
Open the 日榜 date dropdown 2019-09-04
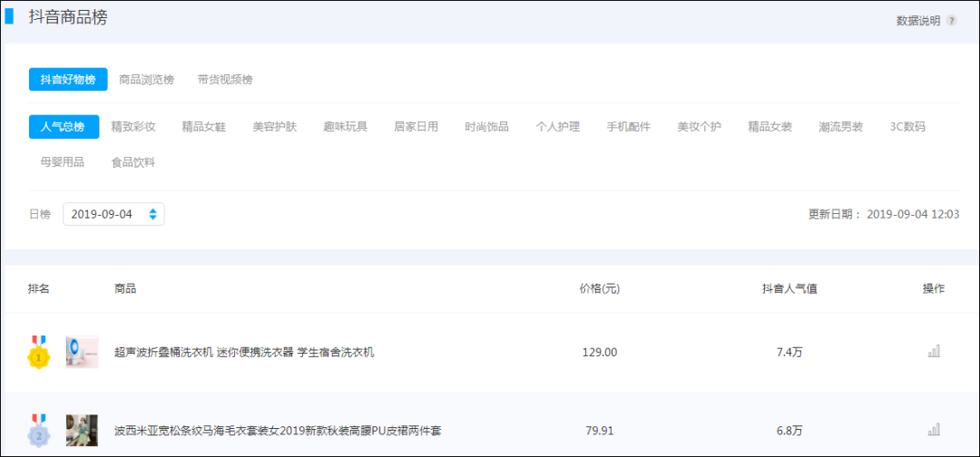(113, 214)
